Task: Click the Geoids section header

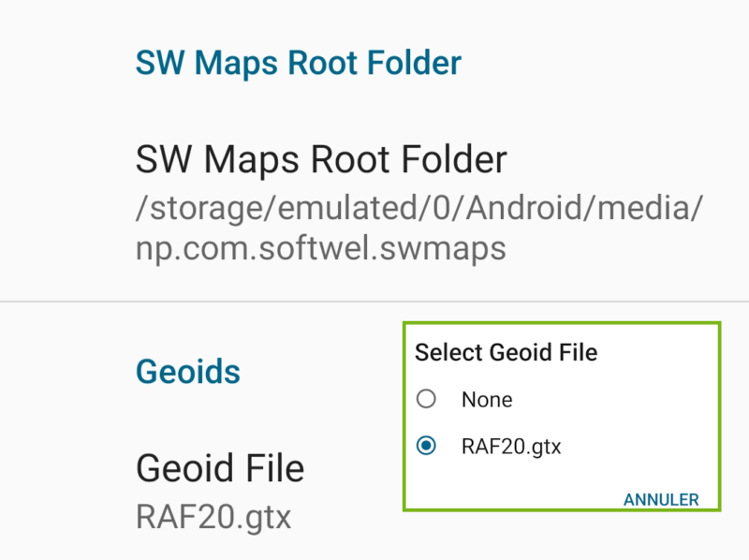Action: point(187,371)
